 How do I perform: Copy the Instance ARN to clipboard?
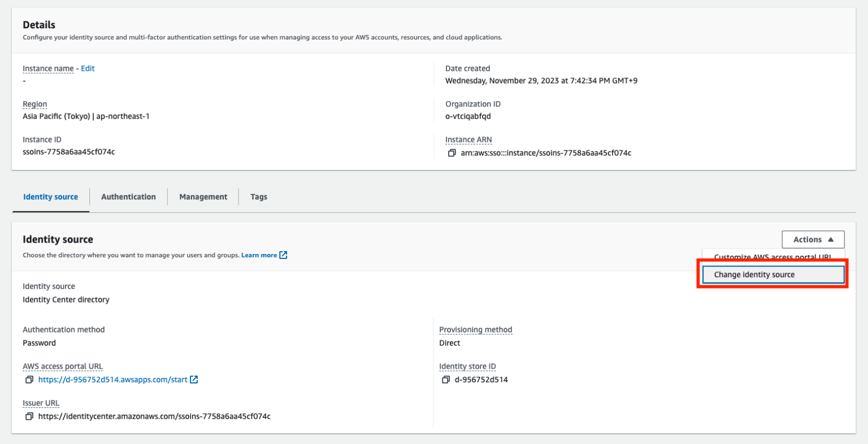pyautogui.click(x=452, y=153)
